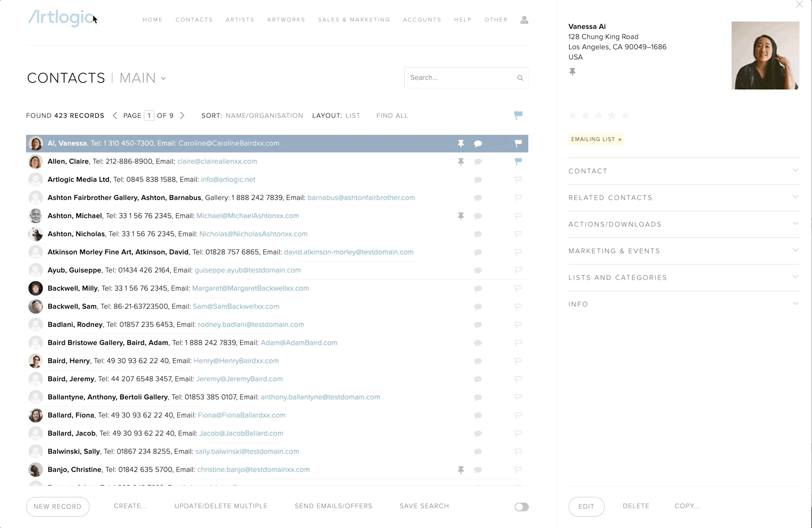
Task: Toggle the switch at bottom of list
Action: [x=522, y=507]
